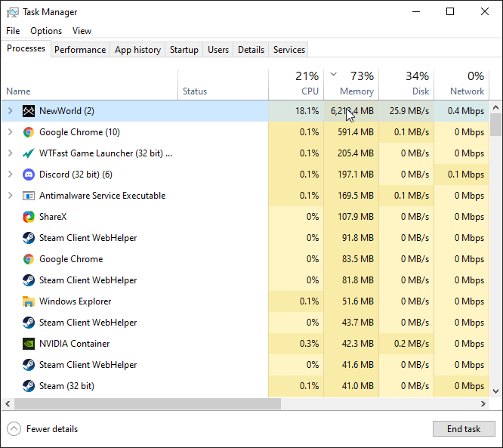Image resolution: width=503 pixels, height=448 pixels.
Task: Select the ShareX process name
Action: [53, 217]
